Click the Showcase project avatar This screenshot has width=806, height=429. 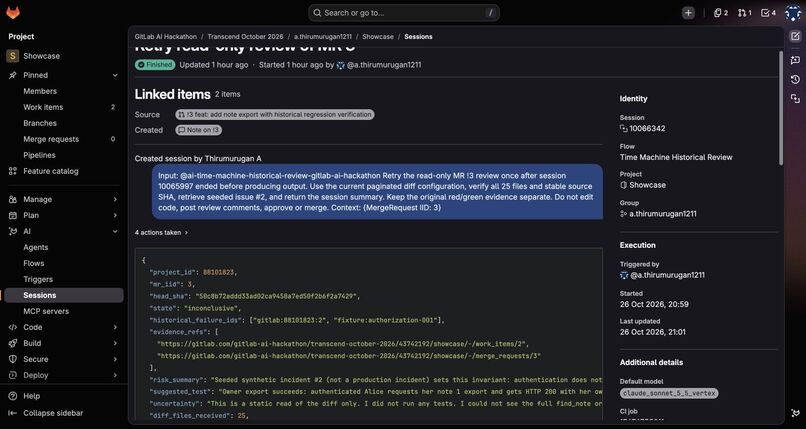point(12,56)
